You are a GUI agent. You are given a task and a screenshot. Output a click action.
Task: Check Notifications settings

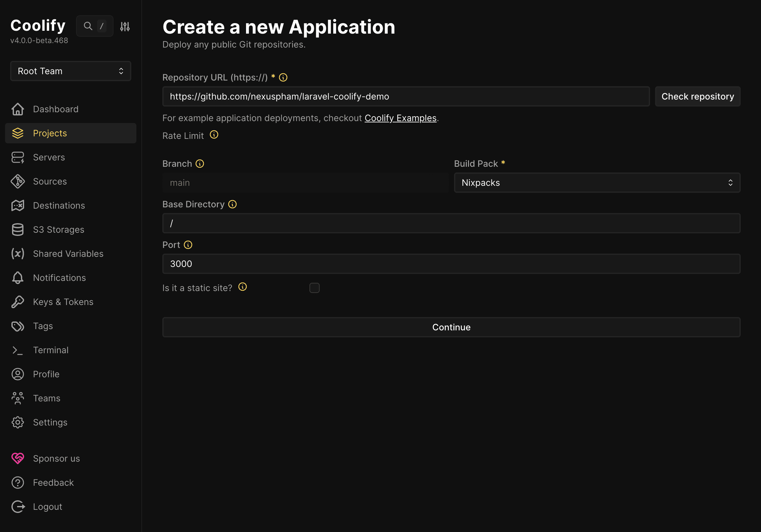(x=59, y=278)
